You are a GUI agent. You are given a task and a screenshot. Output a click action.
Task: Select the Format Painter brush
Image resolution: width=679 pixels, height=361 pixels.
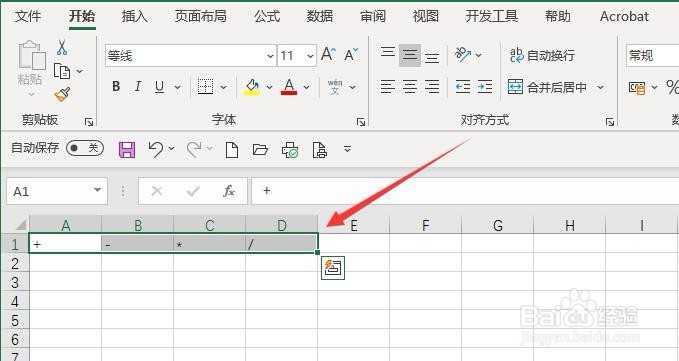62,94
